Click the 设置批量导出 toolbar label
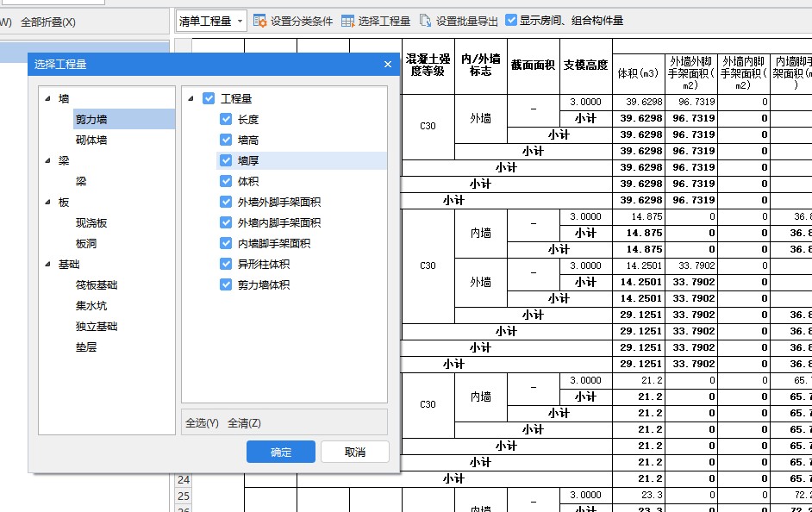This screenshot has width=812, height=512. point(466,22)
